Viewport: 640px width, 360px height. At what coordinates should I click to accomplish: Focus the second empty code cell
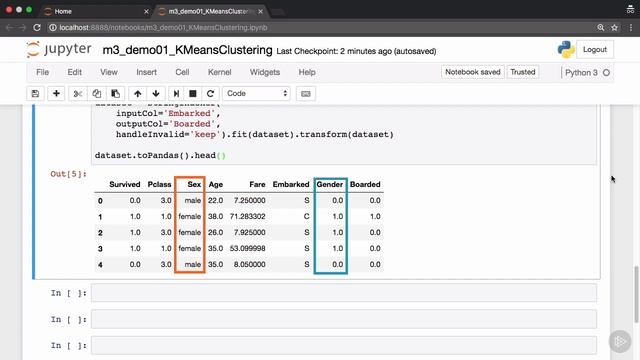tap(344, 319)
